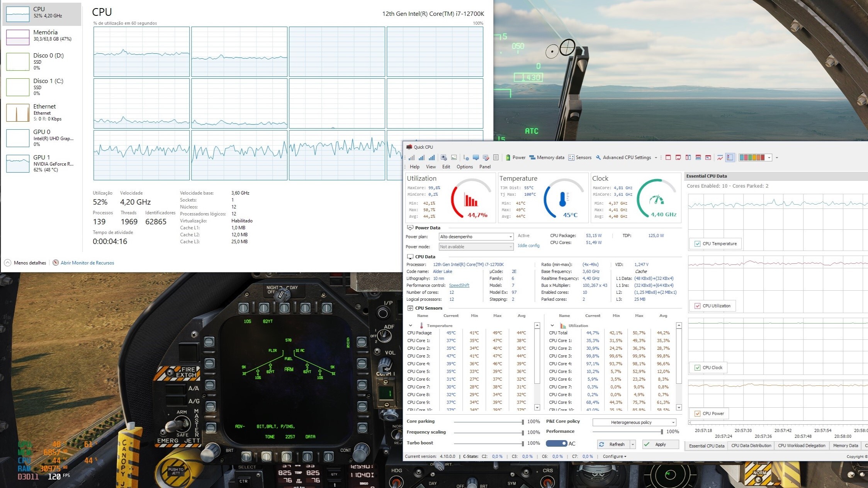Toggle the AC power switch
Image resolution: width=868 pixels, height=488 pixels.
pos(557,444)
